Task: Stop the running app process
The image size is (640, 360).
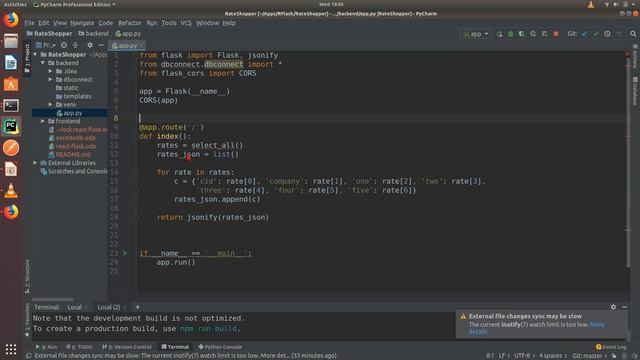Action: coord(556,34)
